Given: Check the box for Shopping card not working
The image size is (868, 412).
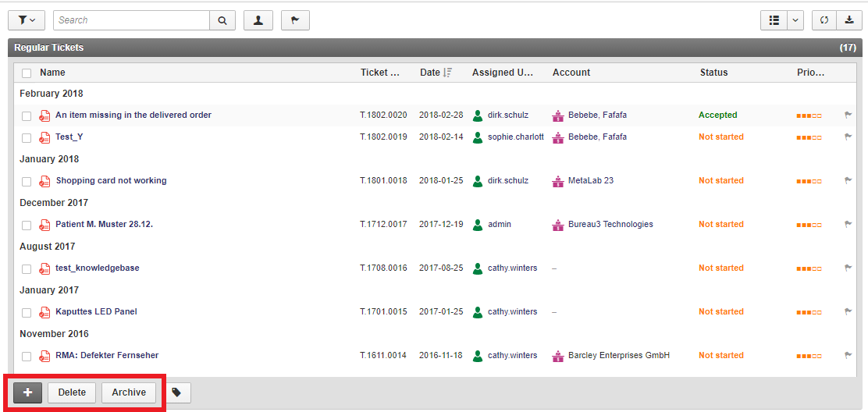Looking at the screenshot, I should (x=27, y=181).
